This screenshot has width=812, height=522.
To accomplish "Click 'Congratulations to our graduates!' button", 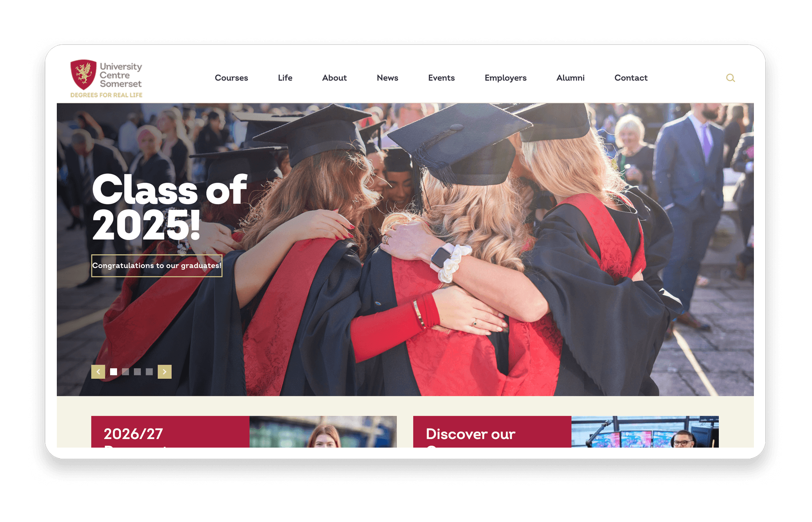I will [157, 265].
